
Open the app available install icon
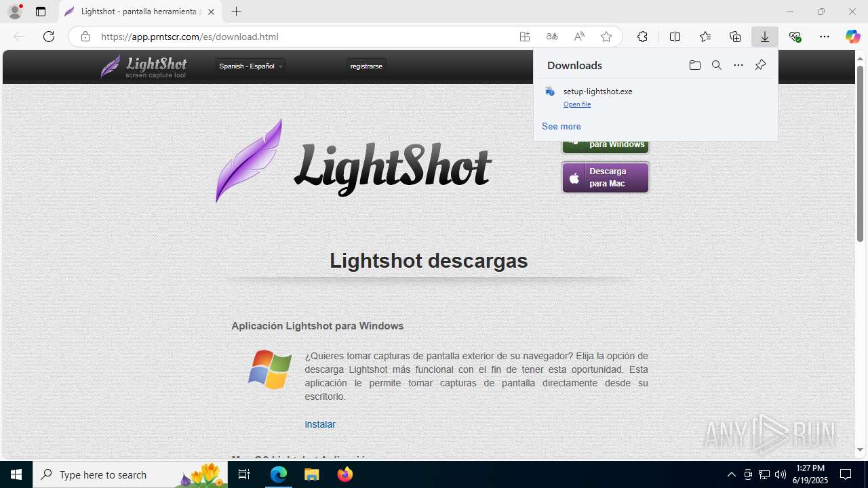[525, 37]
